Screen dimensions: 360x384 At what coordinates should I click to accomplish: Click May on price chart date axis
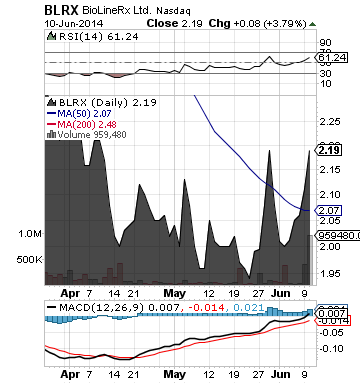pyautogui.click(x=175, y=294)
